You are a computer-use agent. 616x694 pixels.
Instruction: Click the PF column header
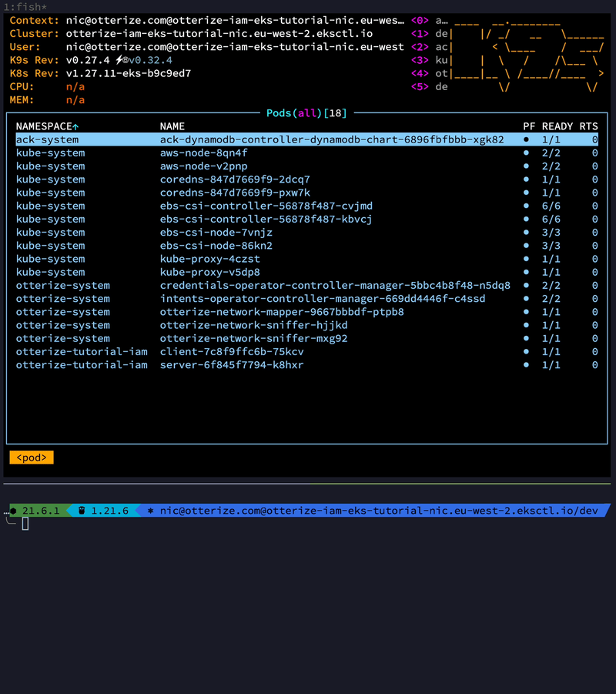point(529,126)
